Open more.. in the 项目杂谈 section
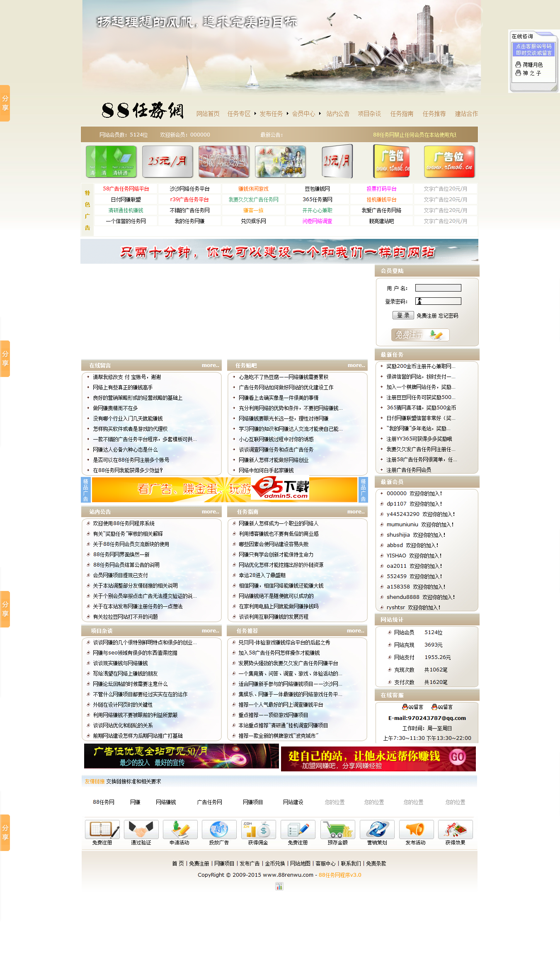 [211, 631]
